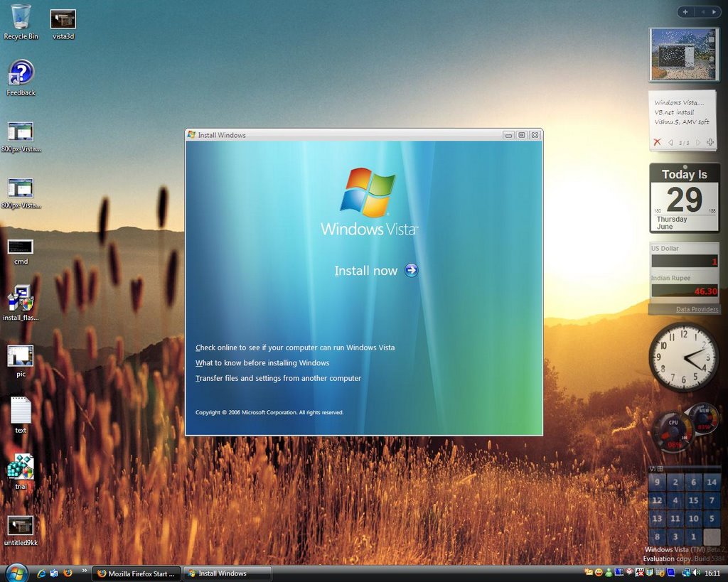Move puzzle tile 1
Image resolution: width=728 pixels, height=582 pixels.
click(693, 537)
